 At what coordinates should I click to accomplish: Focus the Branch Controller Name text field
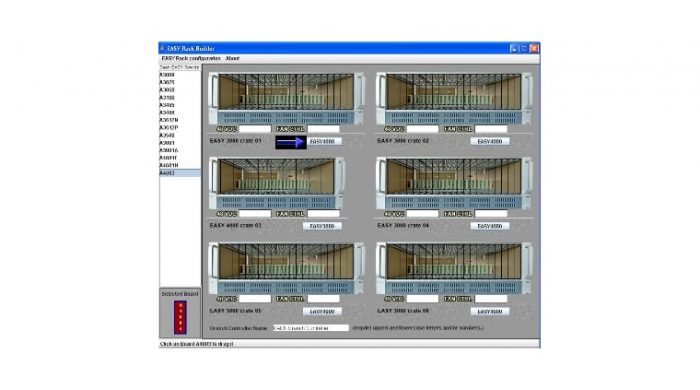pyautogui.click(x=311, y=328)
